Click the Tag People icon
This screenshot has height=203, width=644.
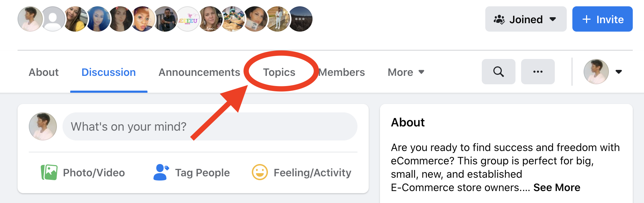(161, 172)
